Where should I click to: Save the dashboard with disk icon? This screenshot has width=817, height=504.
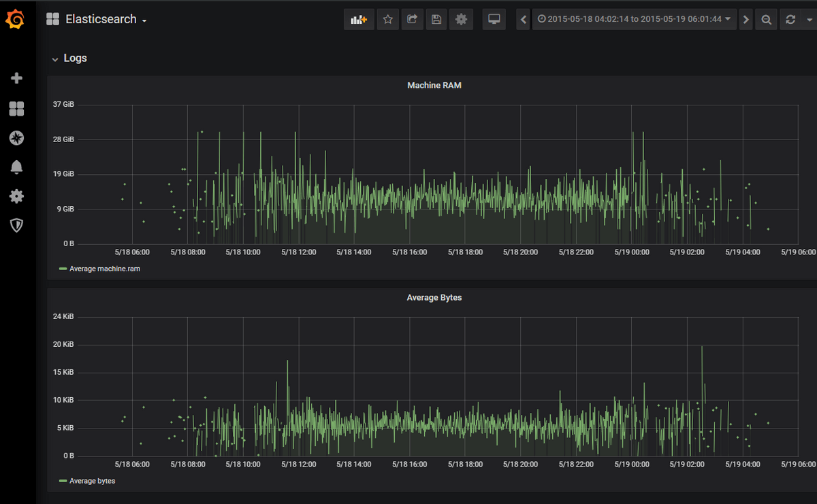436,20
